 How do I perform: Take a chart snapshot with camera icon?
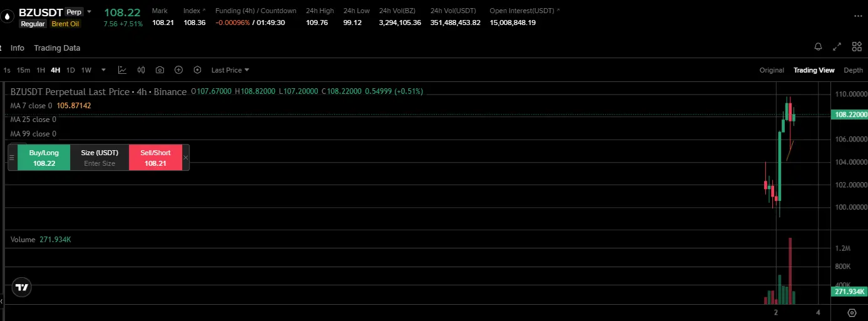coord(160,70)
